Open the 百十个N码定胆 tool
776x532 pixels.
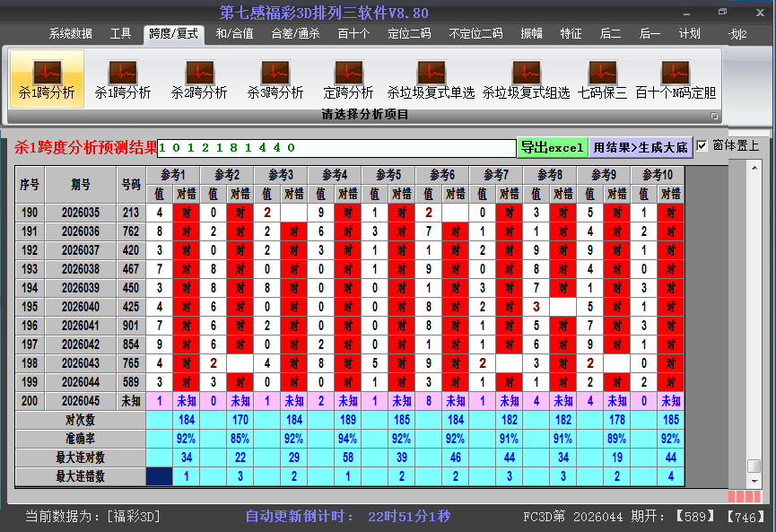click(676, 80)
